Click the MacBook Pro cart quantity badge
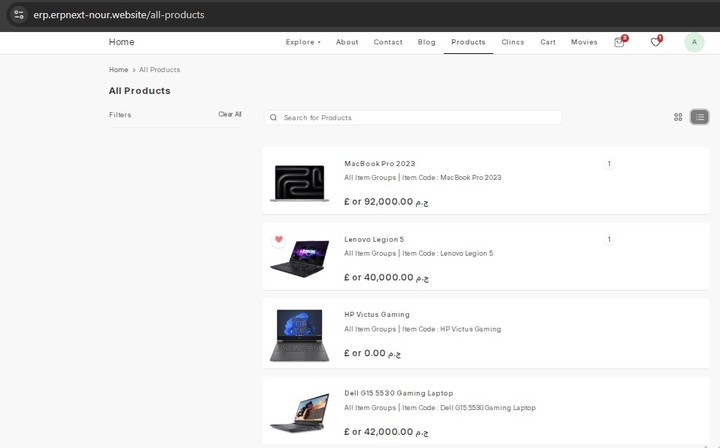The image size is (720, 448). pos(609,163)
